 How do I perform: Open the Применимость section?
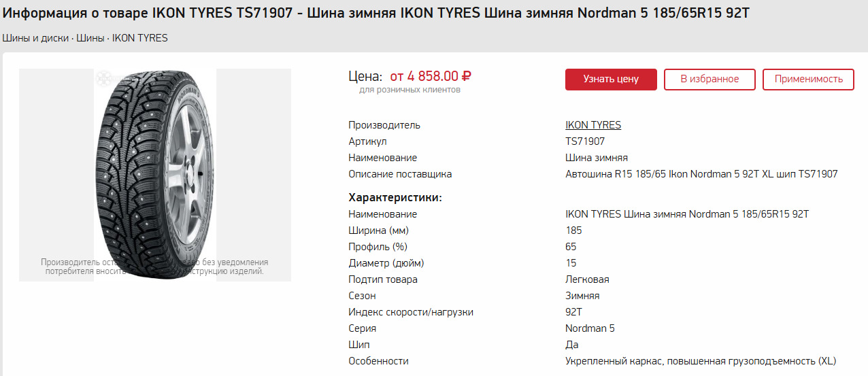[808, 79]
